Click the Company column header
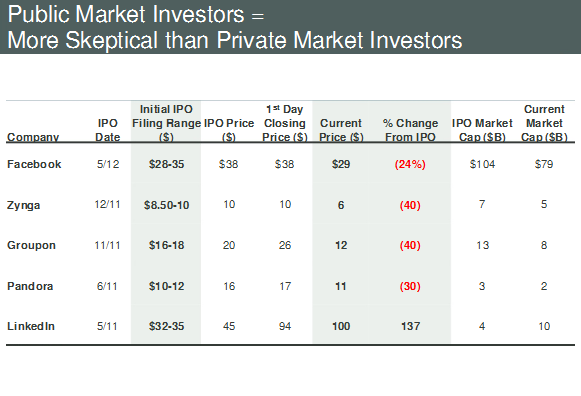 click(33, 137)
